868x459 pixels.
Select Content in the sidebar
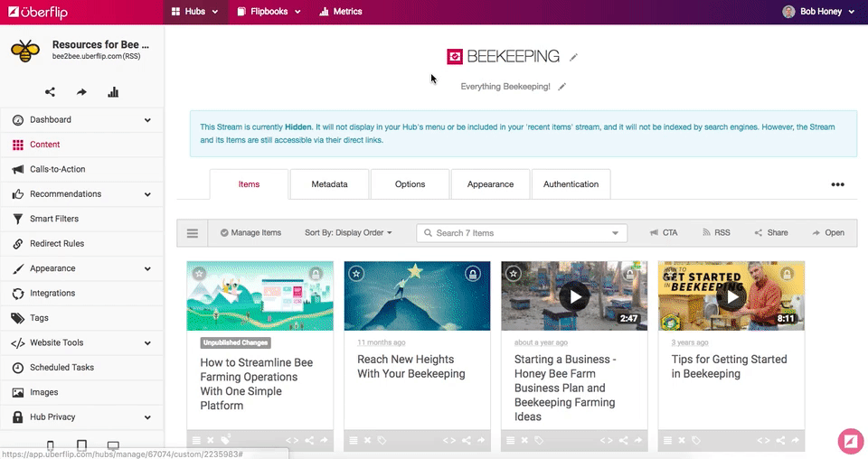pyautogui.click(x=82, y=145)
